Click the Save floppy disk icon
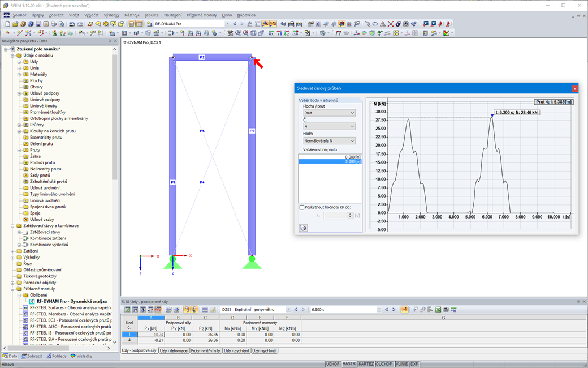 pyautogui.click(x=38, y=24)
